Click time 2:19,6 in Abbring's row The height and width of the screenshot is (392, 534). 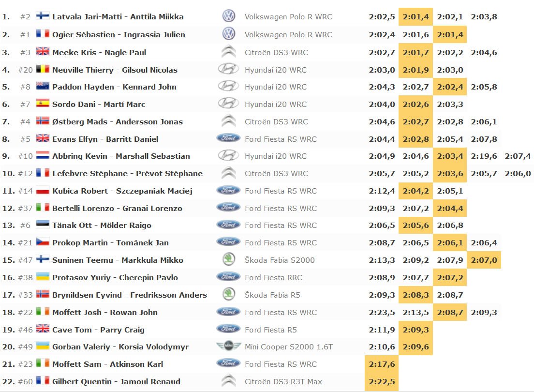(484, 156)
